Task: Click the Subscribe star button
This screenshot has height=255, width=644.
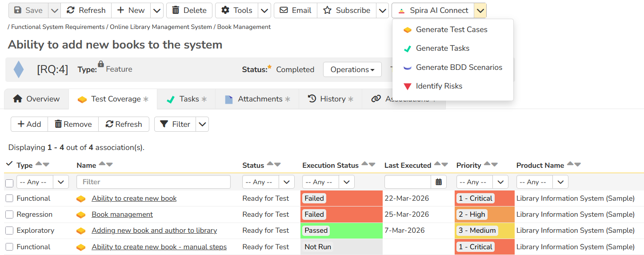Action: 346,10
